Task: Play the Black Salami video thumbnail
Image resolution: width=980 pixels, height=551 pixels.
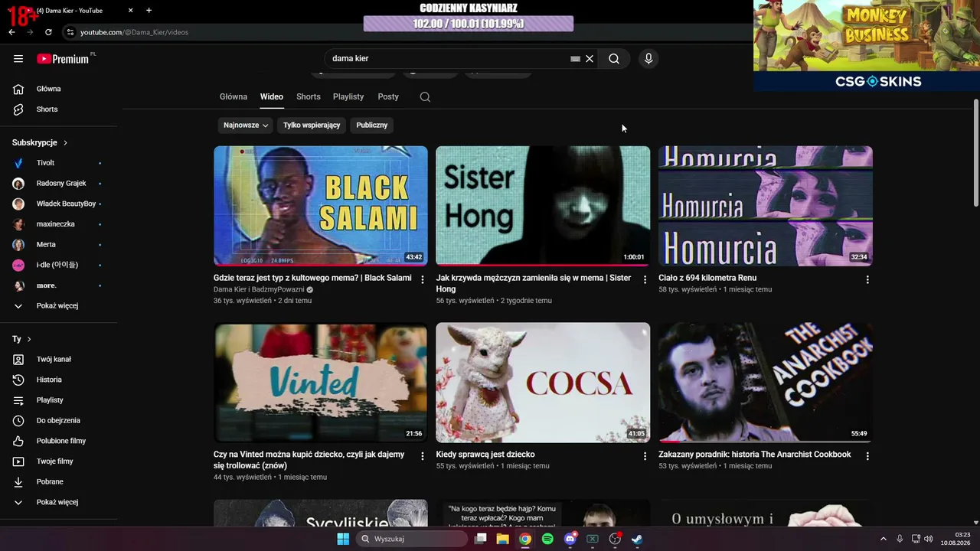Action: [x=321, y=206]
